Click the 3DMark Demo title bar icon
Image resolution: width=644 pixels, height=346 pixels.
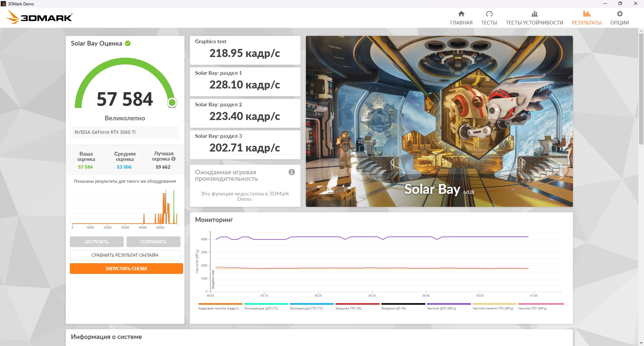(x=4, y=4)
